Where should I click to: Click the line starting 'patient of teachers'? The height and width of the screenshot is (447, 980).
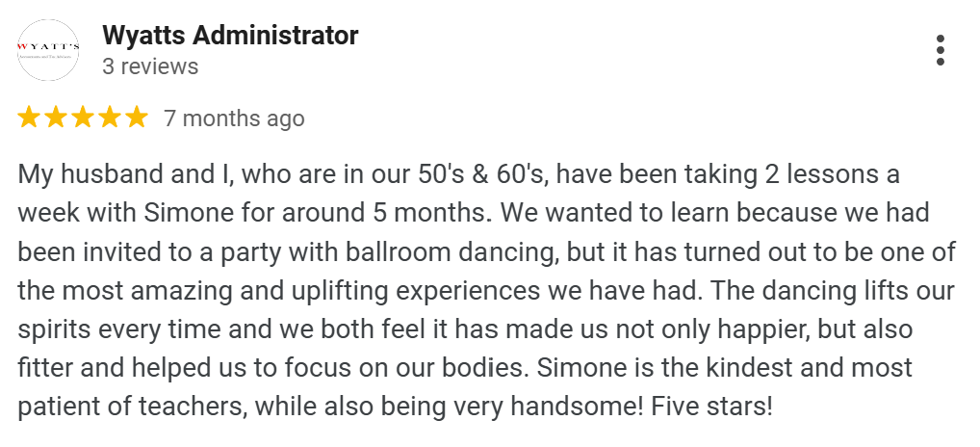point(395,407)
